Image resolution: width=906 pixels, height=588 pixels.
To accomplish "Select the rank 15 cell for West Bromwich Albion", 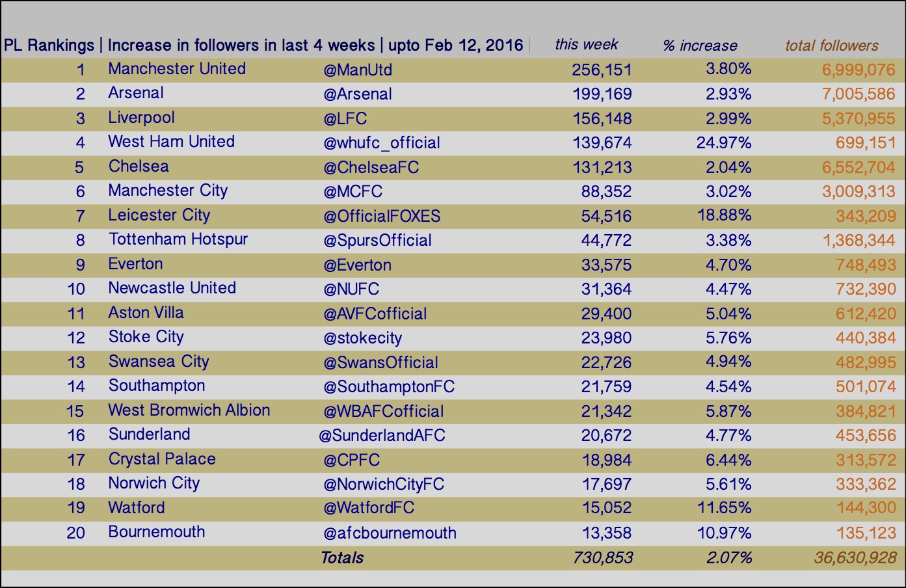I will tap(75, 411).
